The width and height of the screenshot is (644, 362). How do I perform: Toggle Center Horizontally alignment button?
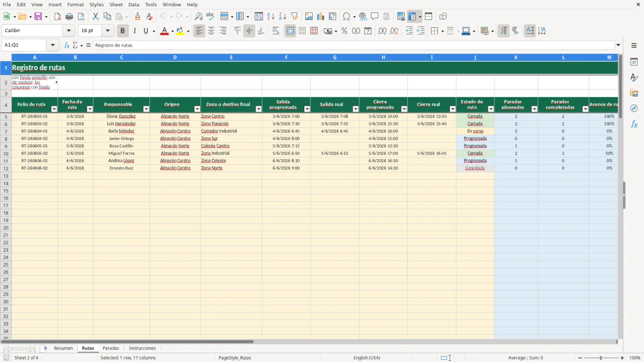(x=211, y=31)
